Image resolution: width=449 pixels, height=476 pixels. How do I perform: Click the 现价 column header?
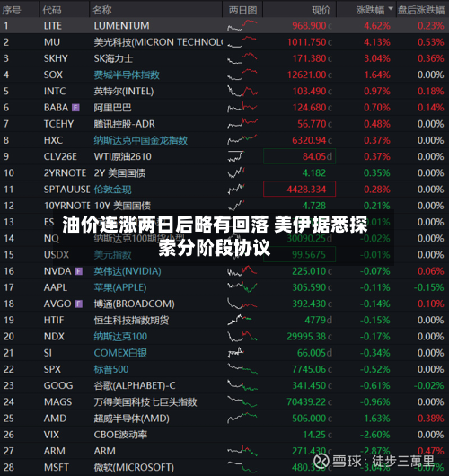click(x=321, y=10)
